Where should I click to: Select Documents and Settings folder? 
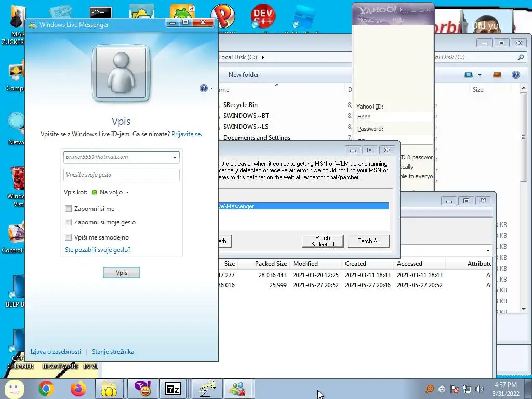(257, 137)
